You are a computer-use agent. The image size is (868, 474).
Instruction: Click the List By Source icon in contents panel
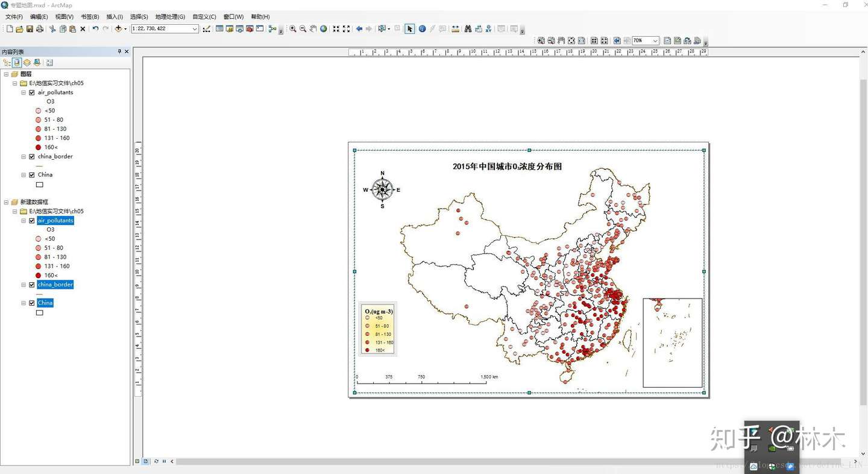click(x=17, y=63)
